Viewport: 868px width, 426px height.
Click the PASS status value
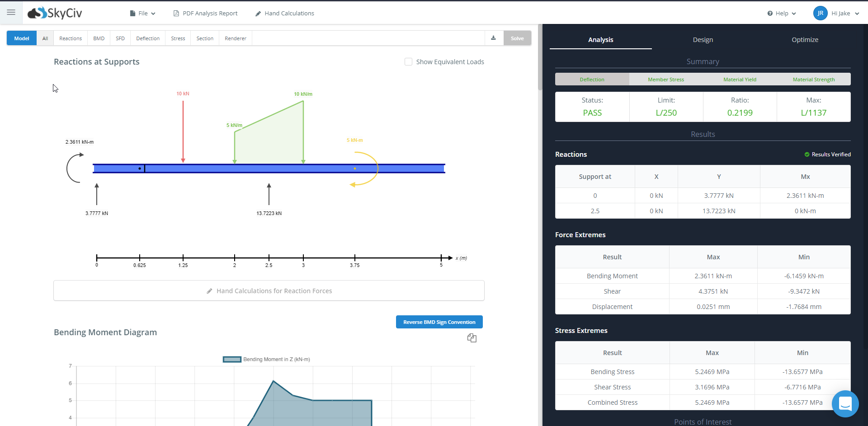[592, 113]
